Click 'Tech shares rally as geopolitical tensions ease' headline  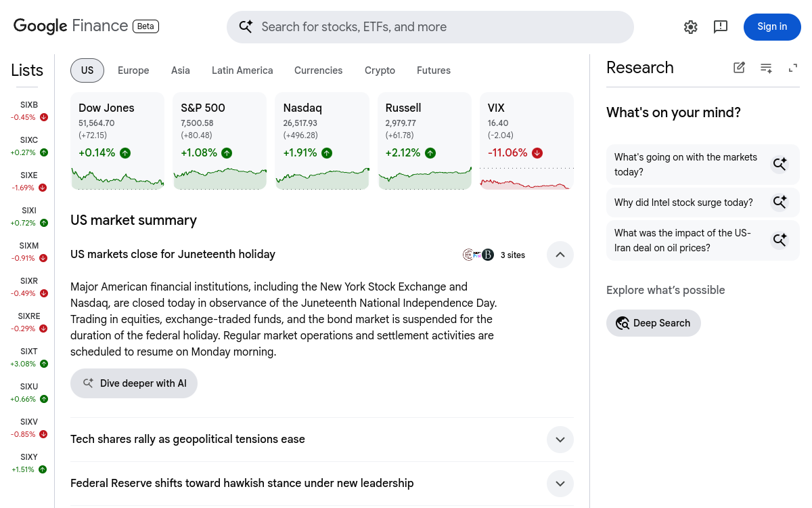coord(187,440)
